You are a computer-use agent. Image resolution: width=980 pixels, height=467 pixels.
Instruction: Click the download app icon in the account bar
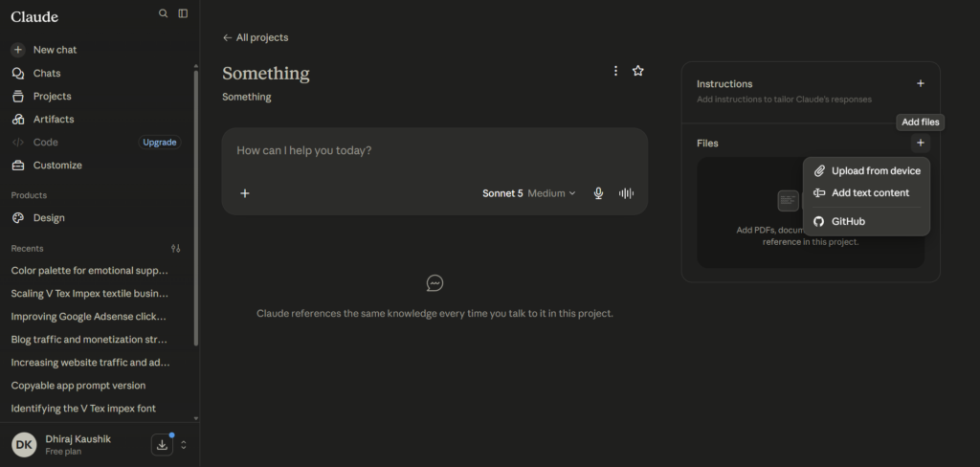(x=162, y=444)
